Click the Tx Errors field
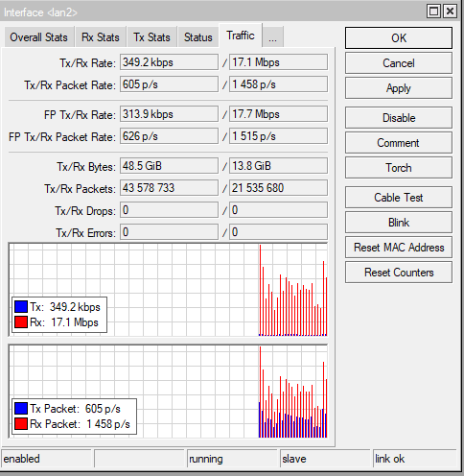Image resolution: width=464 pixels, height=476 pixels. pyautogui.click(x=169, y=232)
